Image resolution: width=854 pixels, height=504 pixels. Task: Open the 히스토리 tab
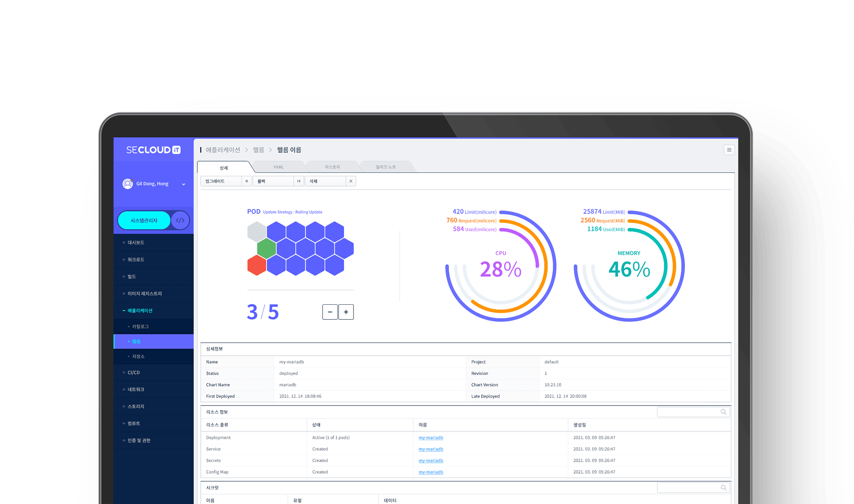point(332,167)
